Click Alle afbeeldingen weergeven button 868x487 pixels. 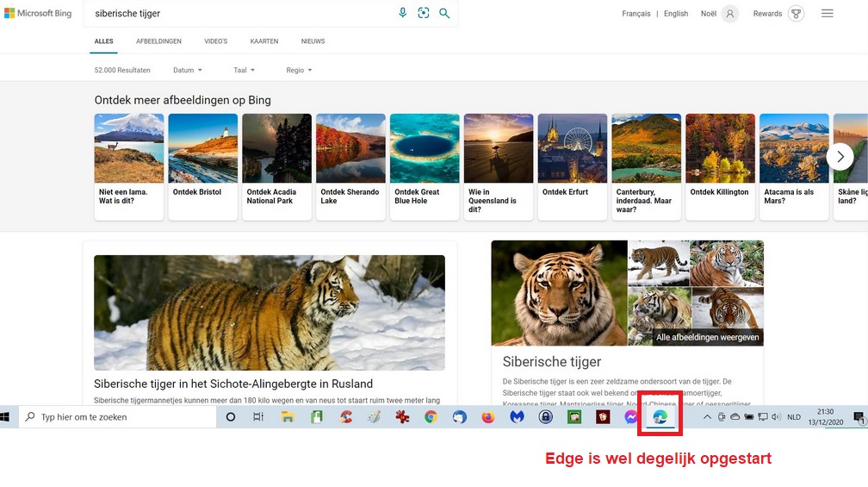click(x=707, y=337)
